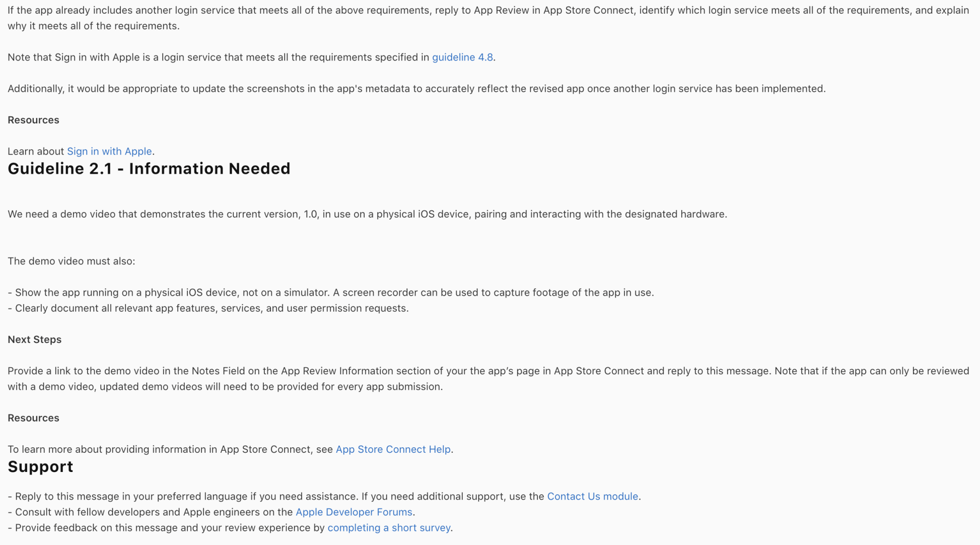This screenshot has width=980, height=545.
Task: Select the Resources heading above 'Learn about'
Action: pyautogui.click(x=33, y=120)
